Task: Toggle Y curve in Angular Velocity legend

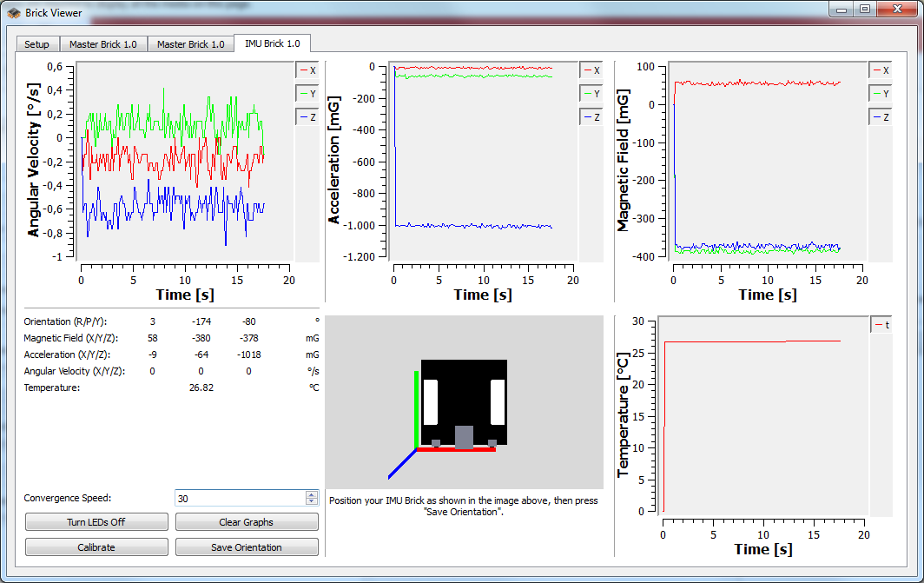Action: click(307, 93)
